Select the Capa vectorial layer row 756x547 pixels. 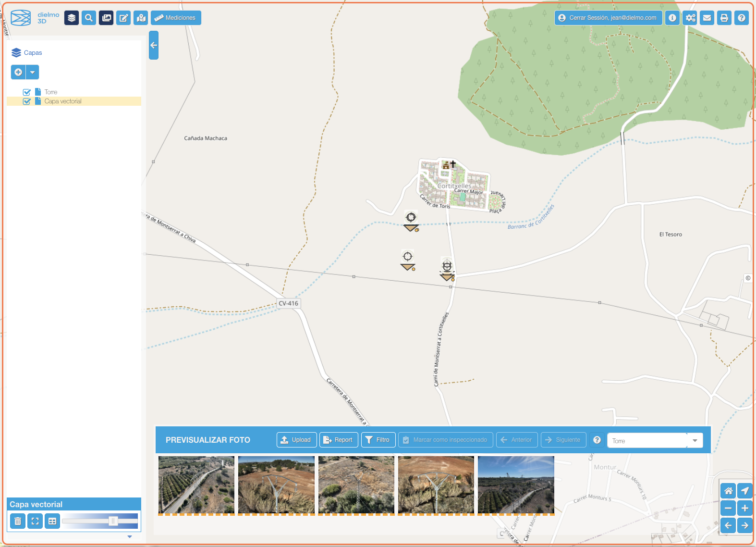[74, 101]
